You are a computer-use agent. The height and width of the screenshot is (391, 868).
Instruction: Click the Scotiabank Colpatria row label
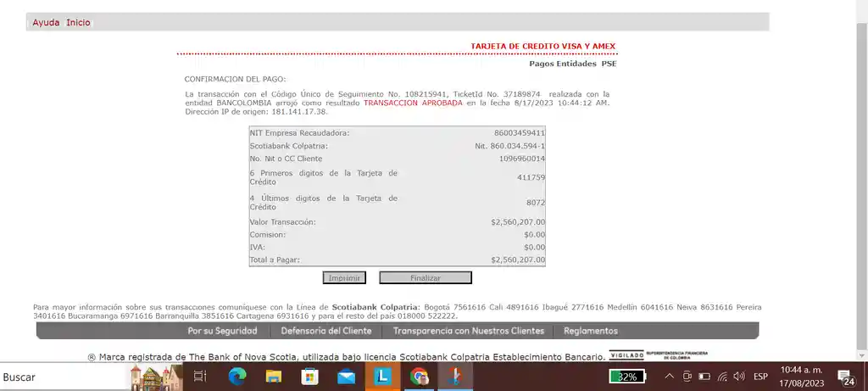[x=289, y=146]
